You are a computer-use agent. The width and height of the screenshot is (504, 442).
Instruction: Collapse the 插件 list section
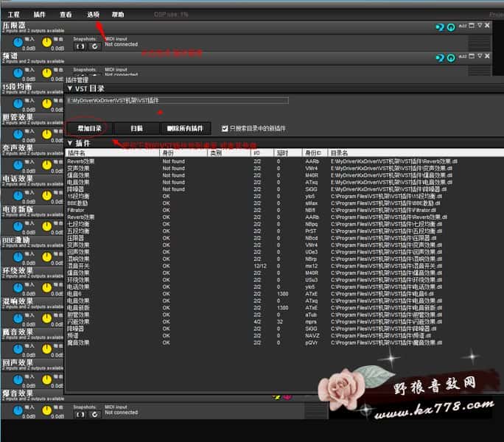pos(70,143)
